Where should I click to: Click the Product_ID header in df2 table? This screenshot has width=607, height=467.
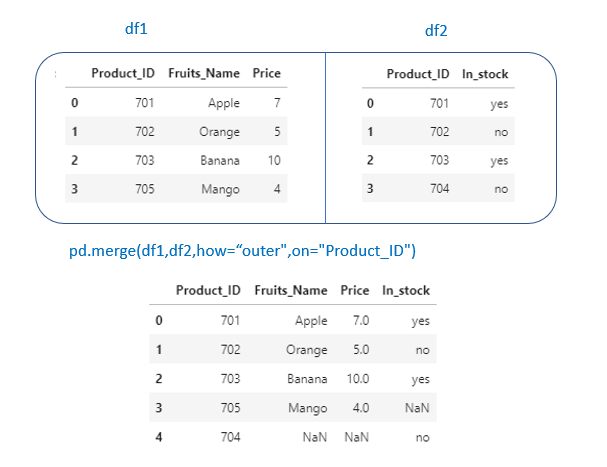pyautogui.click(x=418, y=73)
